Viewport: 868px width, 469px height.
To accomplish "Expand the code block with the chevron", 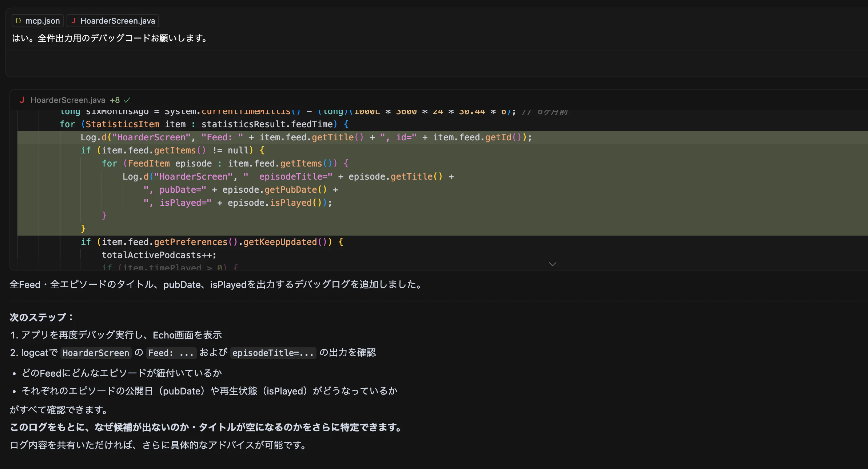I will pos(552,264).
